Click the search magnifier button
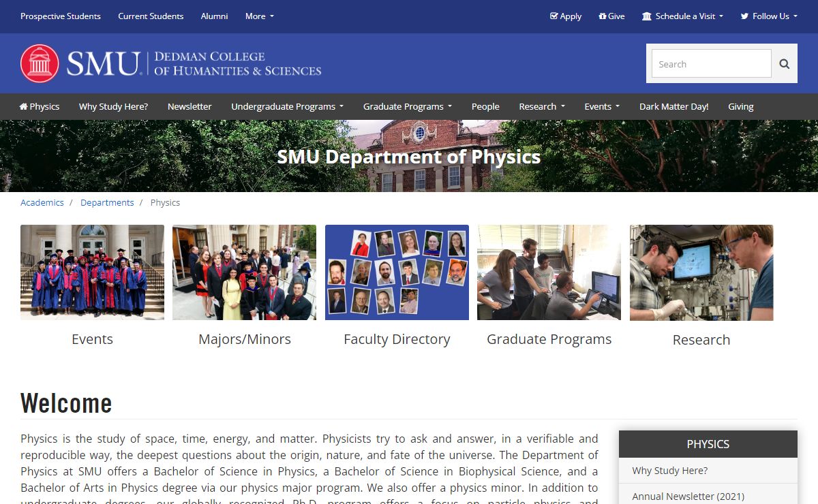Viewport: 818px width, 504px height. click(785, 64)
